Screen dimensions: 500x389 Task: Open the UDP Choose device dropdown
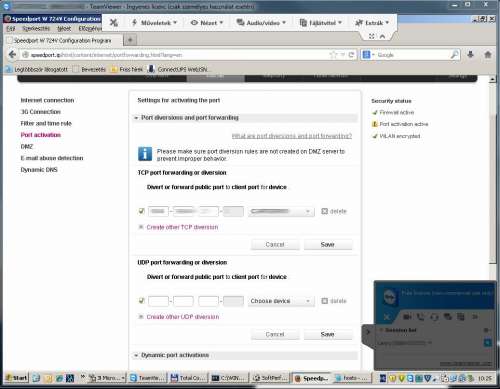click(281, 301)
